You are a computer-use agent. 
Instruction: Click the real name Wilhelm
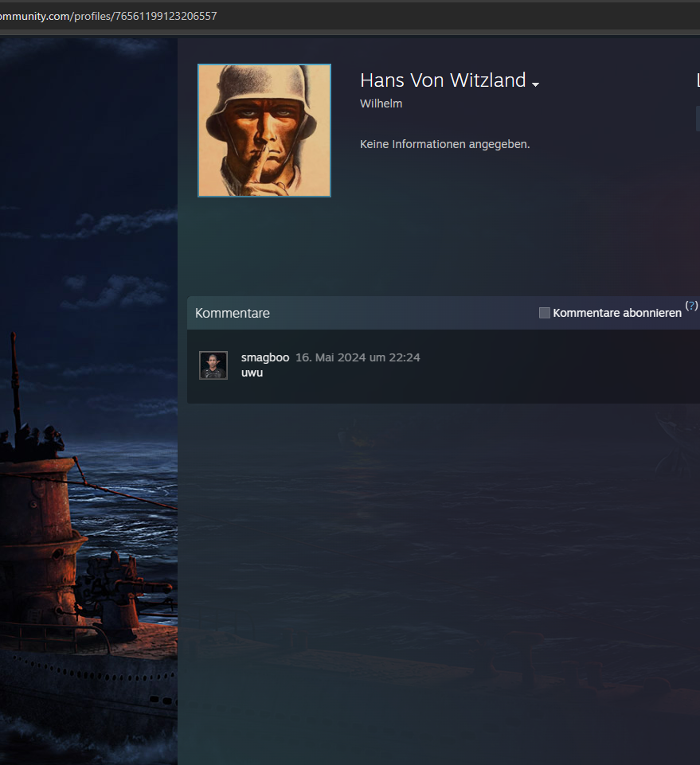(381, 103)
